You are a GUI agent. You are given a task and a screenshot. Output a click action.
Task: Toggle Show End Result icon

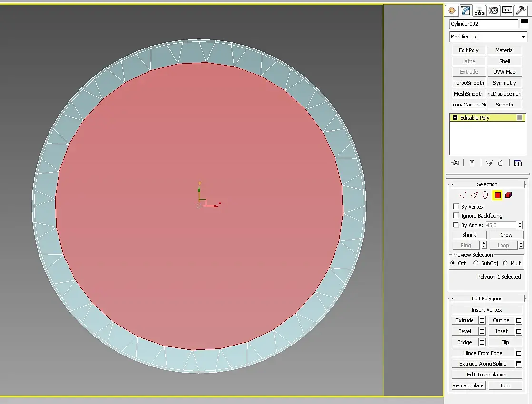(x=472, y=163)
